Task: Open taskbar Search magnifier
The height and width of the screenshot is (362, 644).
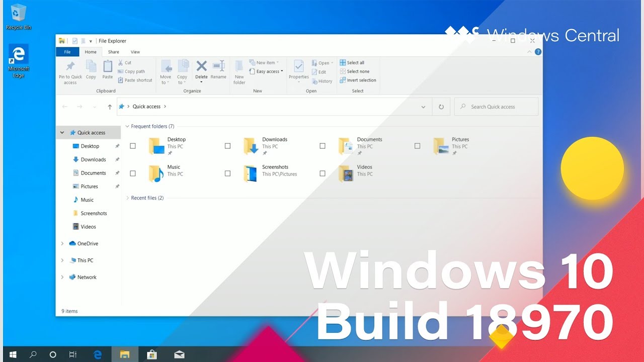Action: 33,354
